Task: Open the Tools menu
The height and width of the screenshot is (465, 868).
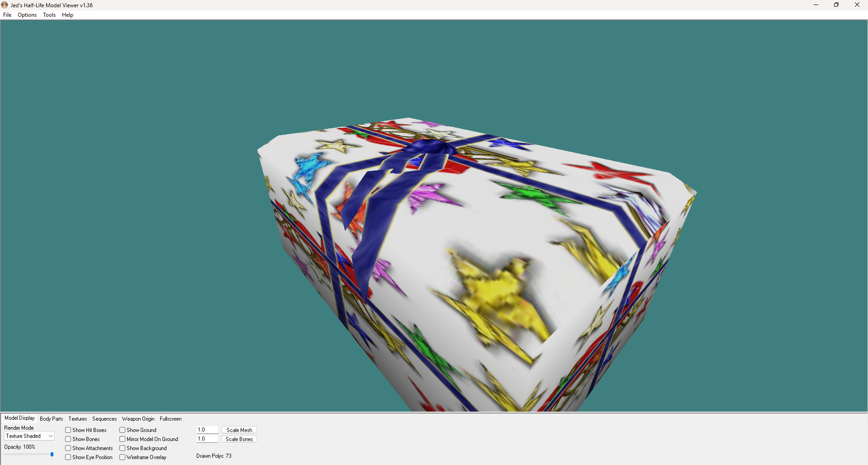Action: (49, 15)
